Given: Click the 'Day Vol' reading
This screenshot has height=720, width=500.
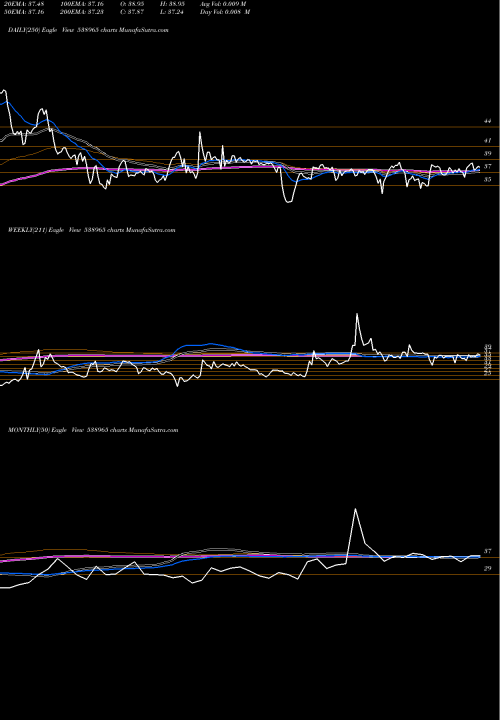Looking at the screenshot, I should click(225, 12).
